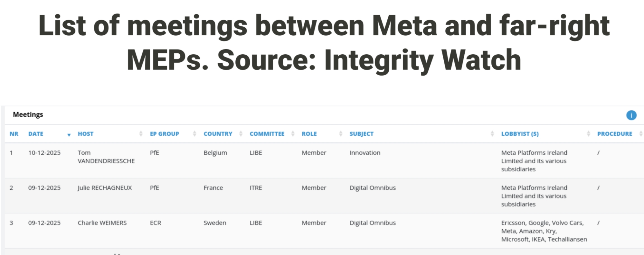The width and height of the screenshot is (644, 255).
Task: Click the HOST column header text
Action: pyautogui.click(x=85, y=134)
